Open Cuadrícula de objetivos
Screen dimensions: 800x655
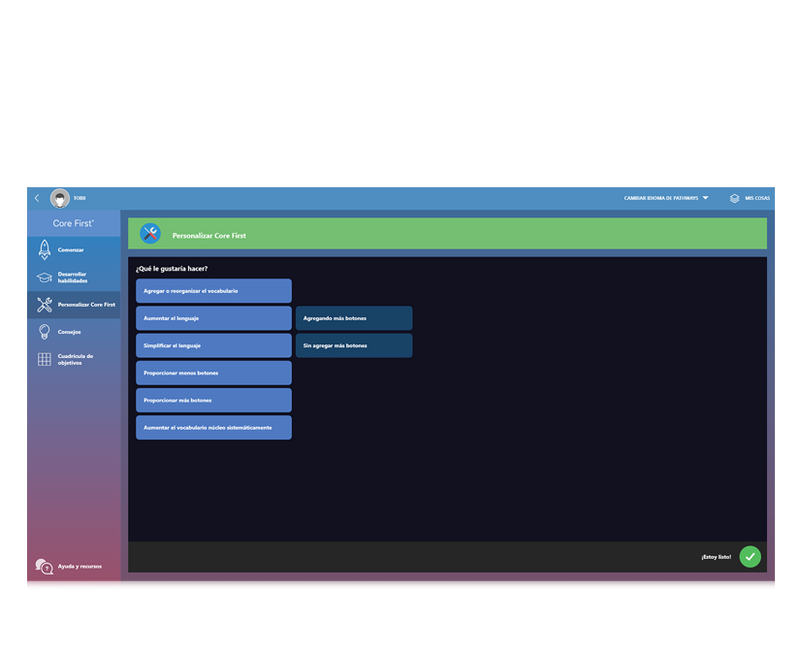click(74, 359)
